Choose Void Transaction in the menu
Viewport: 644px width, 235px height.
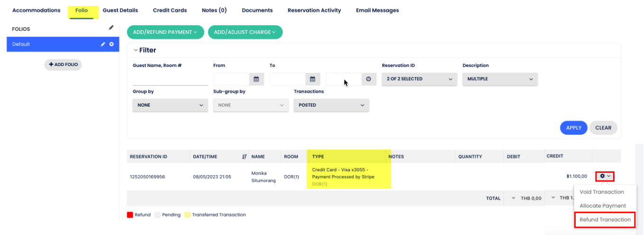tap(601, 192)
